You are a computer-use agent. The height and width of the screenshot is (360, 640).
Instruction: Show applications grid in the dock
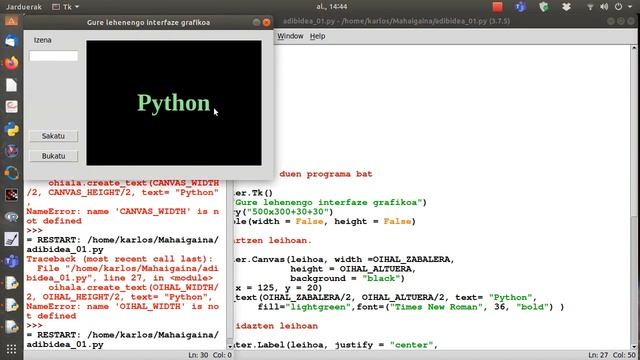point(11,349)
